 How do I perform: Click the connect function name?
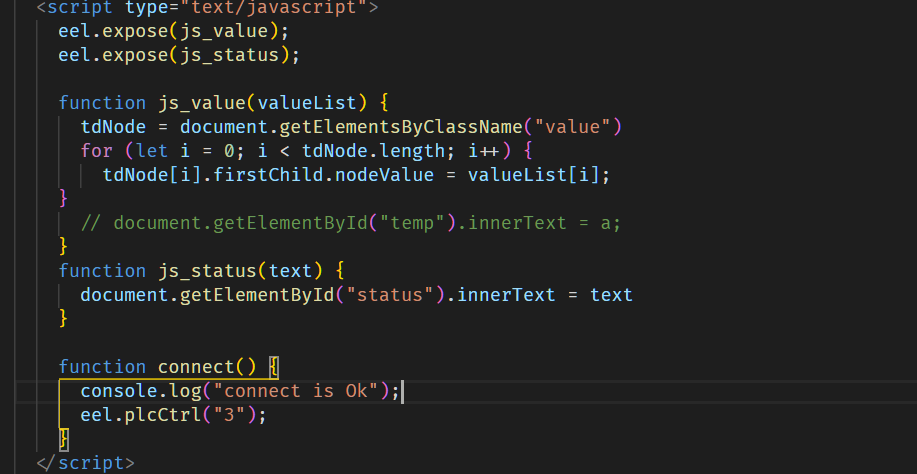click(x=196, y=366)
